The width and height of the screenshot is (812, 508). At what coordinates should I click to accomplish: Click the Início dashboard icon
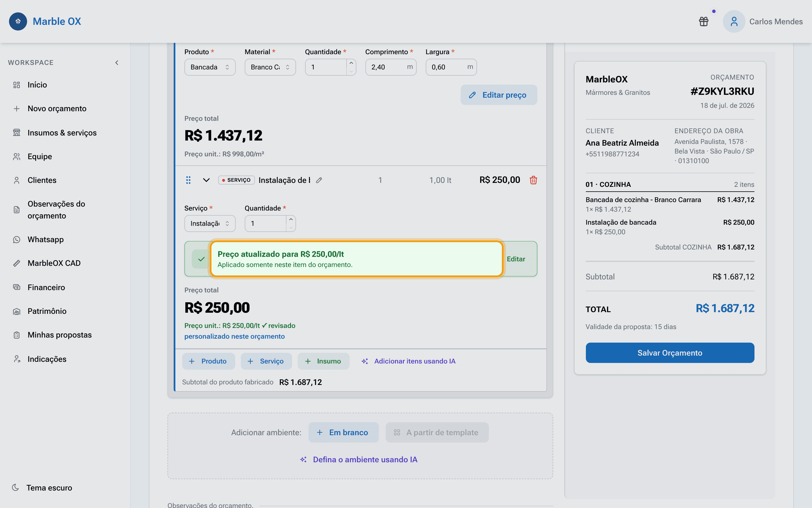click(x=16, y=85)
